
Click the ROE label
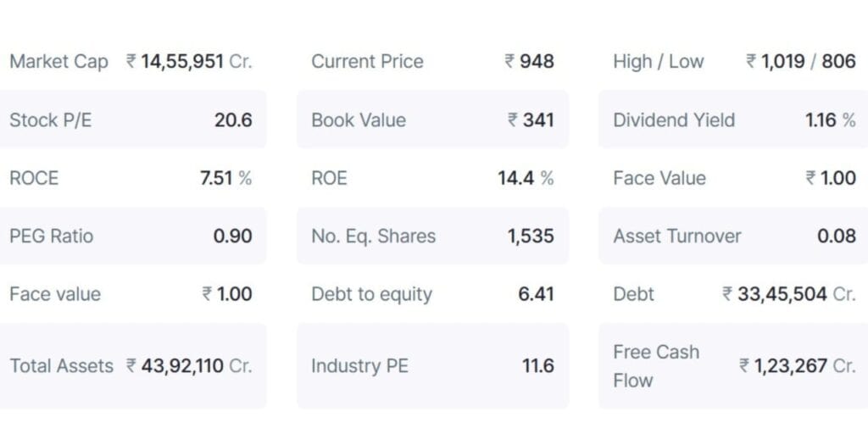(329, 178)
